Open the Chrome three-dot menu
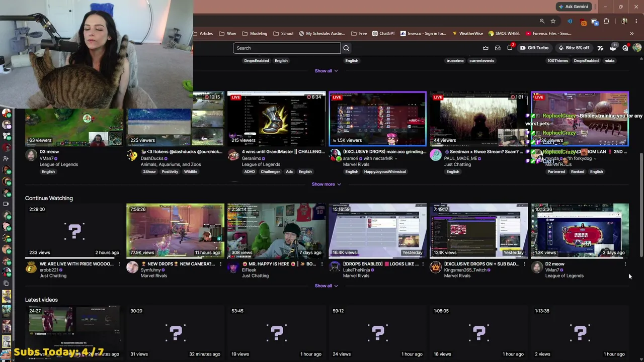 coord(636,21)
